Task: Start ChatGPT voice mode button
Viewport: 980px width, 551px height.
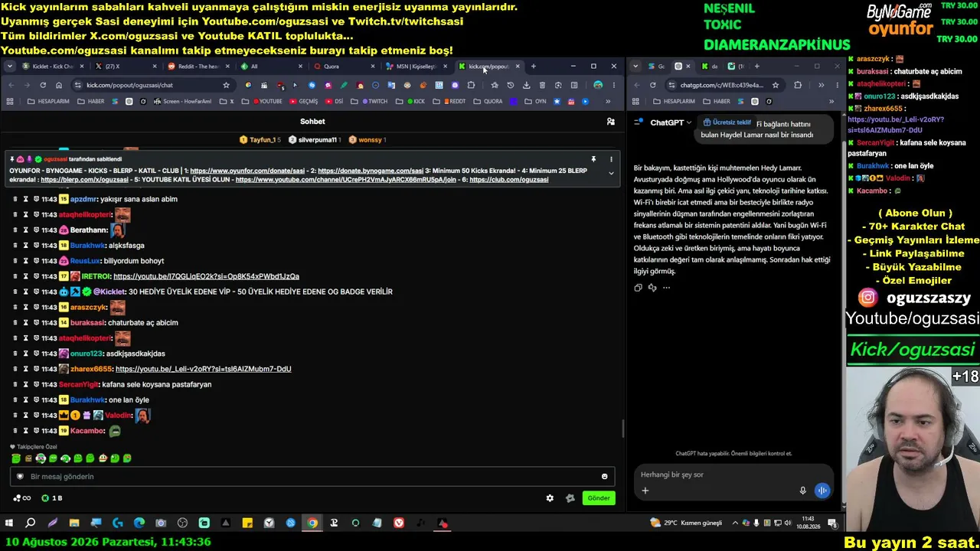Action: pos(822,491)
